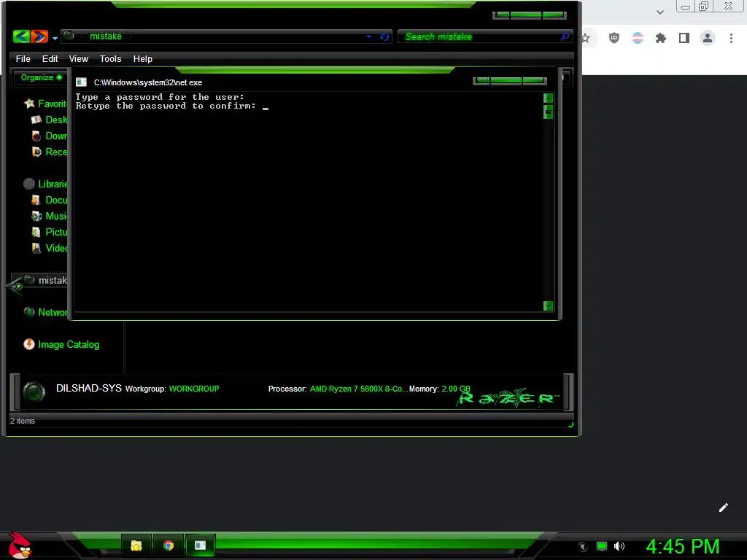Open File Explorer from the taskbar
Viewport: 747px width, 560px height.
[136, 545]
